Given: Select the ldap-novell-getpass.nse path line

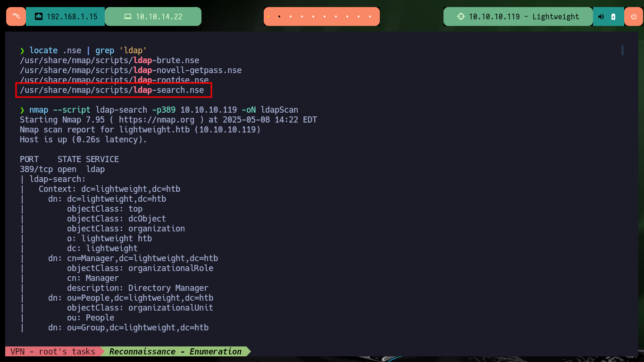Looking at the screenshot, I should [131, 70].
